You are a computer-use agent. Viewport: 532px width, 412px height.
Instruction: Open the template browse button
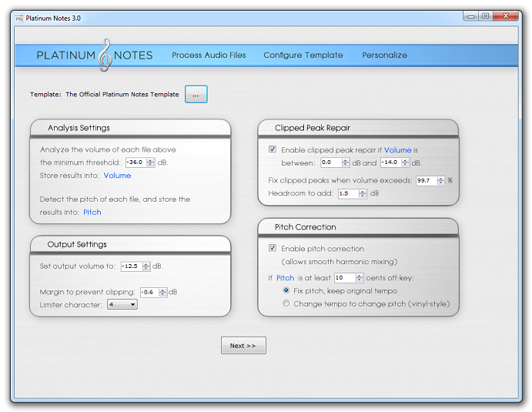point(196,95)
